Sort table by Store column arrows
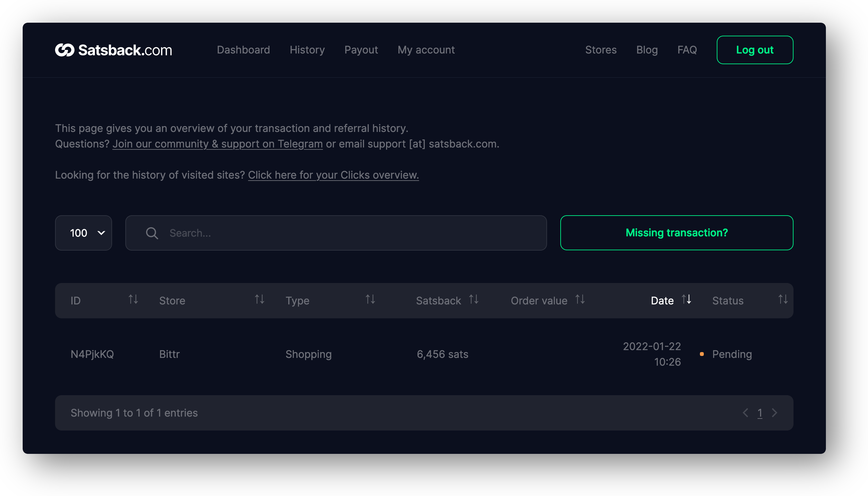Screen dimensions: 868x496 click(x=260, y=300)
